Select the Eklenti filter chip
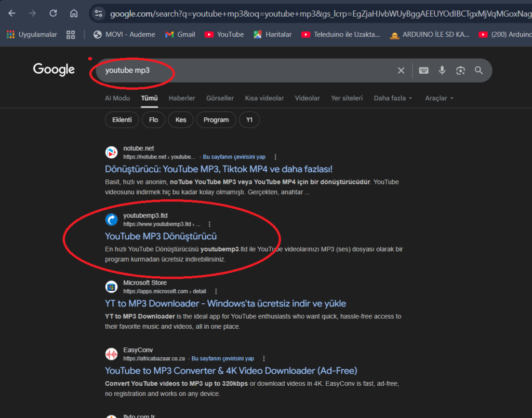Image resolution: width=532 pixels, height=418 pixels. pos(122,120)
